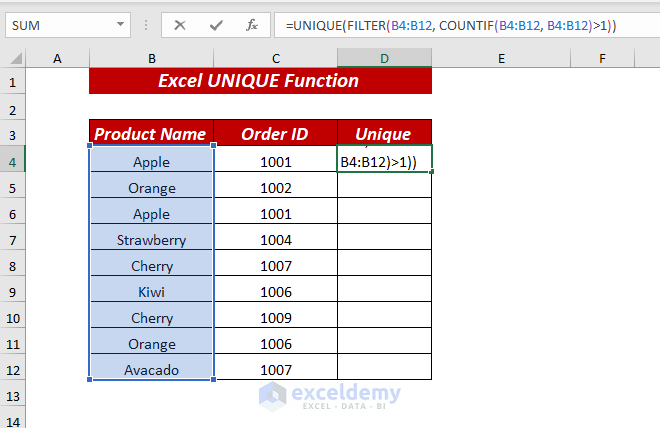
Task: Click the Cherry cell in row 10
Action: pos(151,315)
